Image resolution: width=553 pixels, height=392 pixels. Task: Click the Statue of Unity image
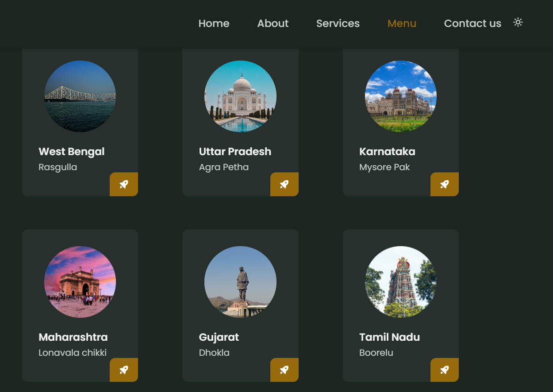pos(240,282)
